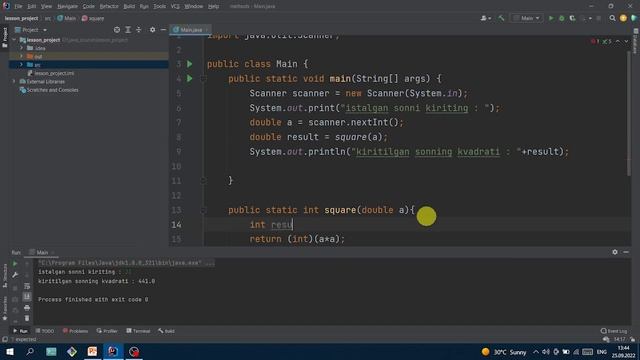Toggle Database tool window side tab

(x=636, y=42)
